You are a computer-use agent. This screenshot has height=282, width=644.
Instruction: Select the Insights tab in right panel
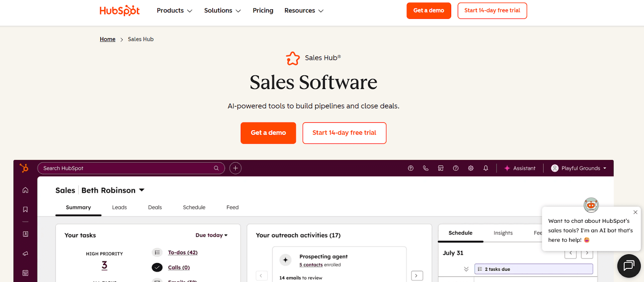click(503, 233)
